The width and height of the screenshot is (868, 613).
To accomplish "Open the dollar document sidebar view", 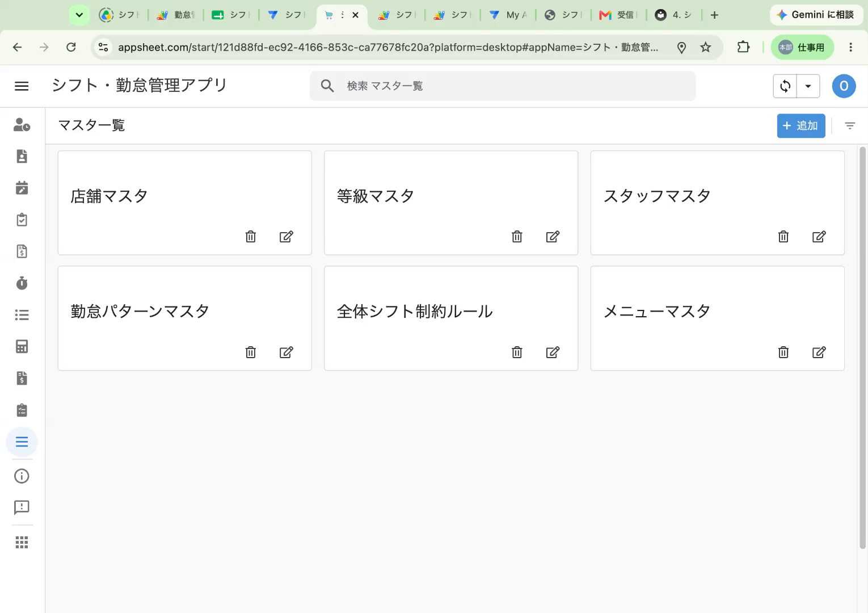I will coord(22,379).
